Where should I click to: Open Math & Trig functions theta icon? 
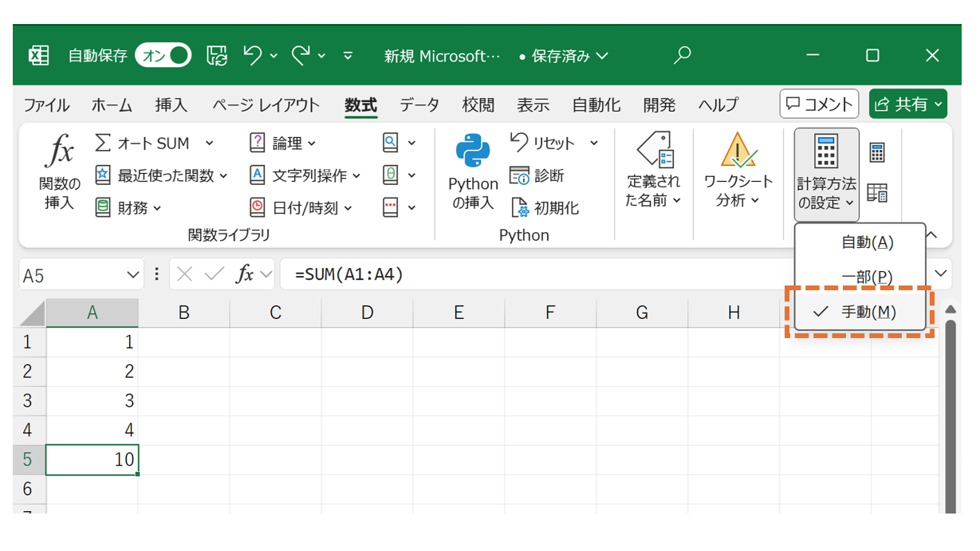399,175
